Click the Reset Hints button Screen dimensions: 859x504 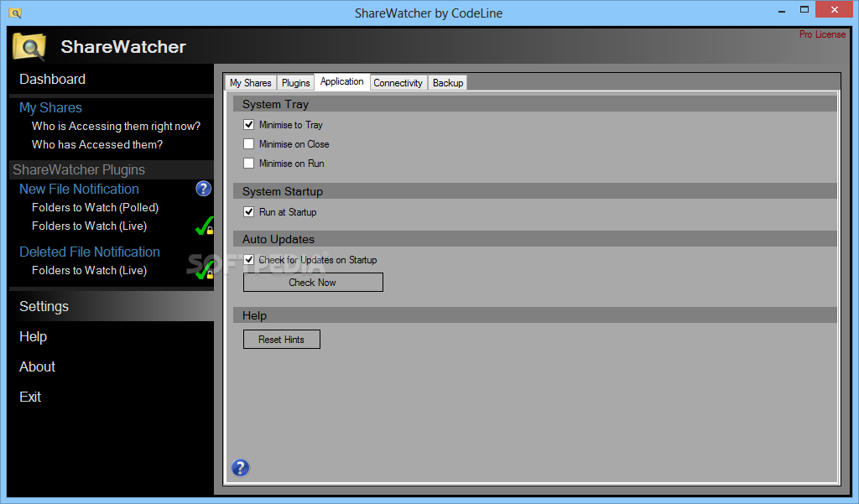[x=282, y=339]
